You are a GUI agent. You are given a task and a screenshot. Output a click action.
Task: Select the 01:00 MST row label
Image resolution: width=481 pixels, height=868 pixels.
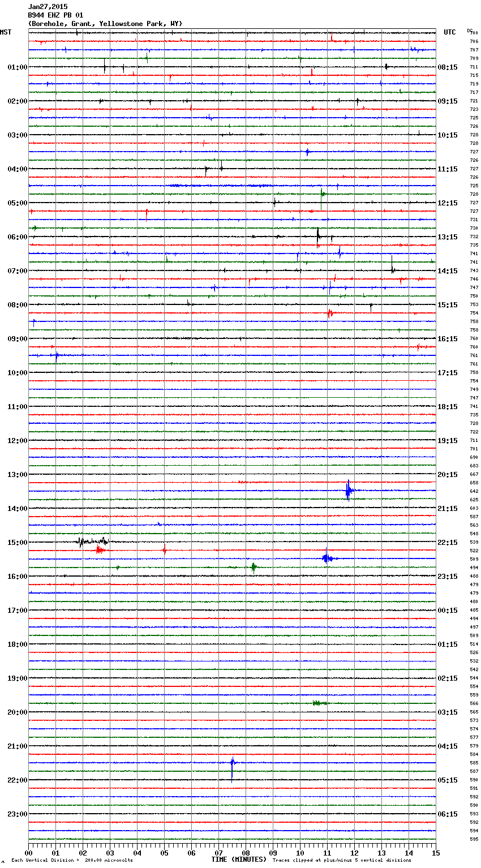pos(17,67)
